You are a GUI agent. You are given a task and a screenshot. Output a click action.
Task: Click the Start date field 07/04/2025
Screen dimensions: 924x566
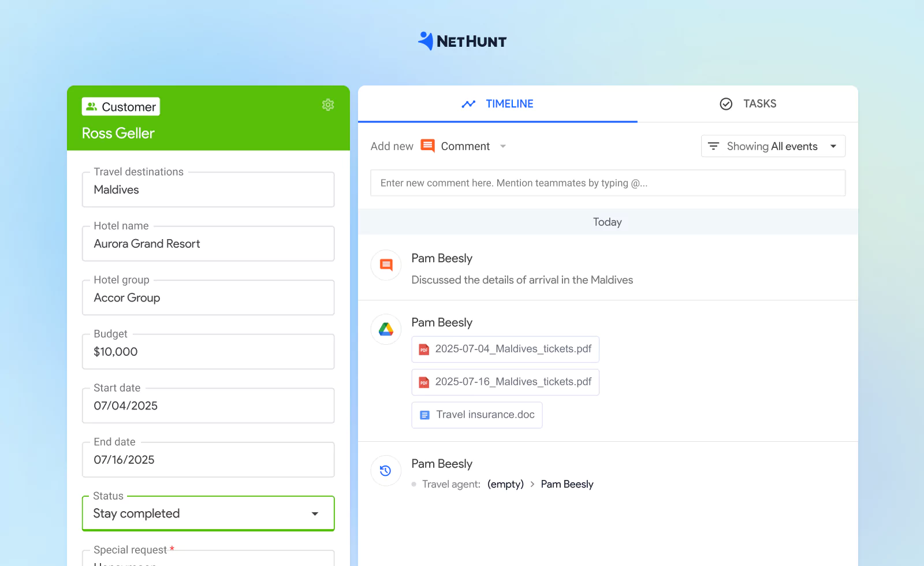click(x=208, y=405)
